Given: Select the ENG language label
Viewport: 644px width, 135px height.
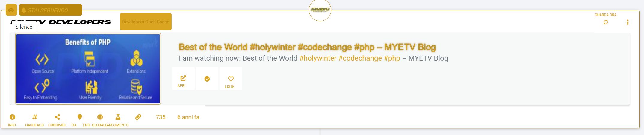Looking at the screenshot, I should tap(87, 125).
